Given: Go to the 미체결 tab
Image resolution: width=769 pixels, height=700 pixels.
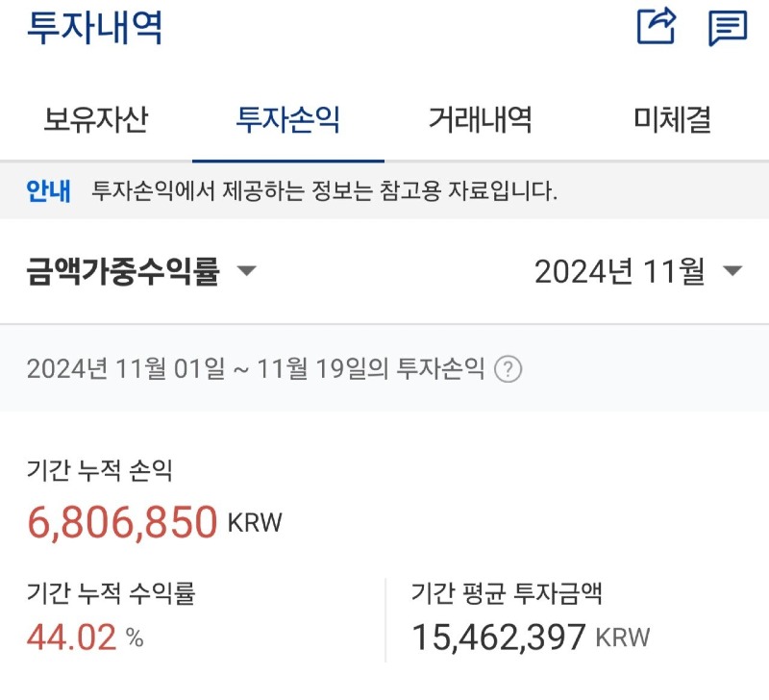Looking at the screenshot, I should click(672, 119).
